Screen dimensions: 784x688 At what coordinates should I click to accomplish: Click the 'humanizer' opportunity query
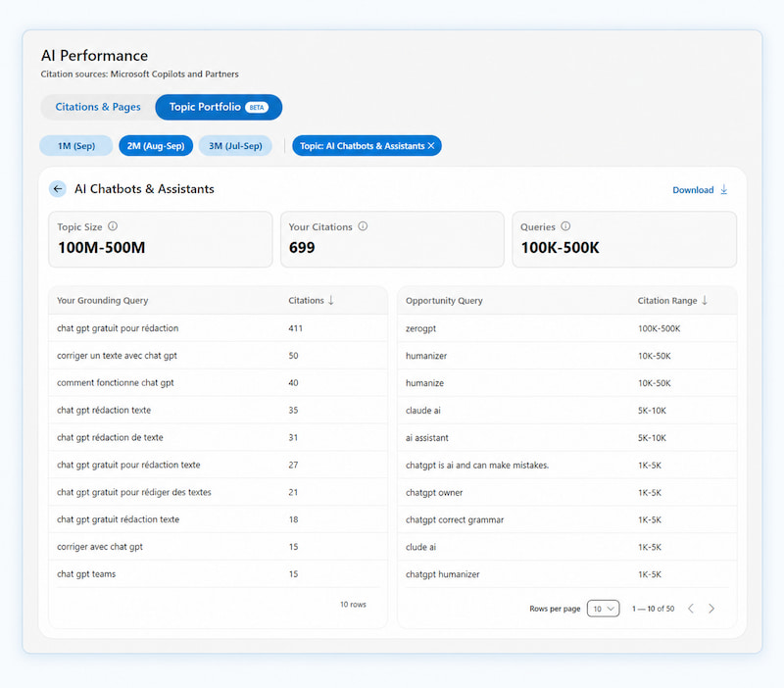point(426,356)
